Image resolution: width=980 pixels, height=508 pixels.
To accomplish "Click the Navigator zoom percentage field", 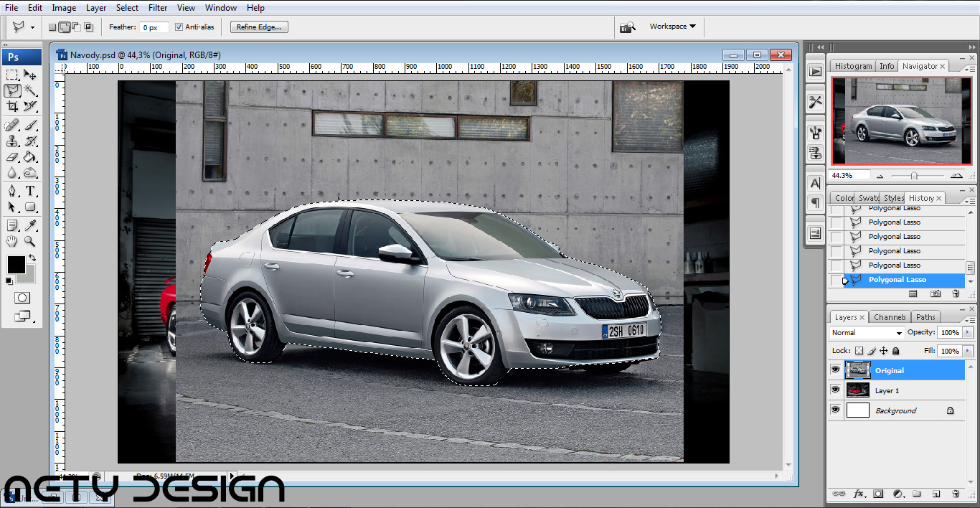I will point(850,175).
